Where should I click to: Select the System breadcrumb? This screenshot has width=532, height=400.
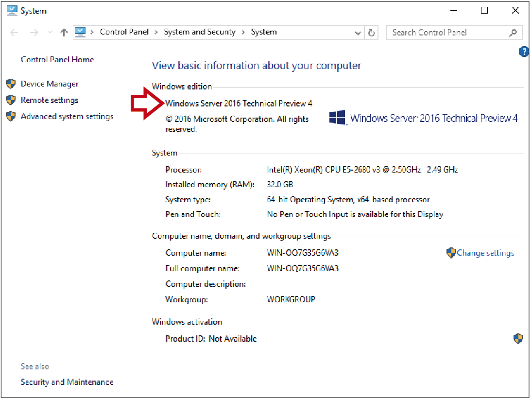(264, 32)
